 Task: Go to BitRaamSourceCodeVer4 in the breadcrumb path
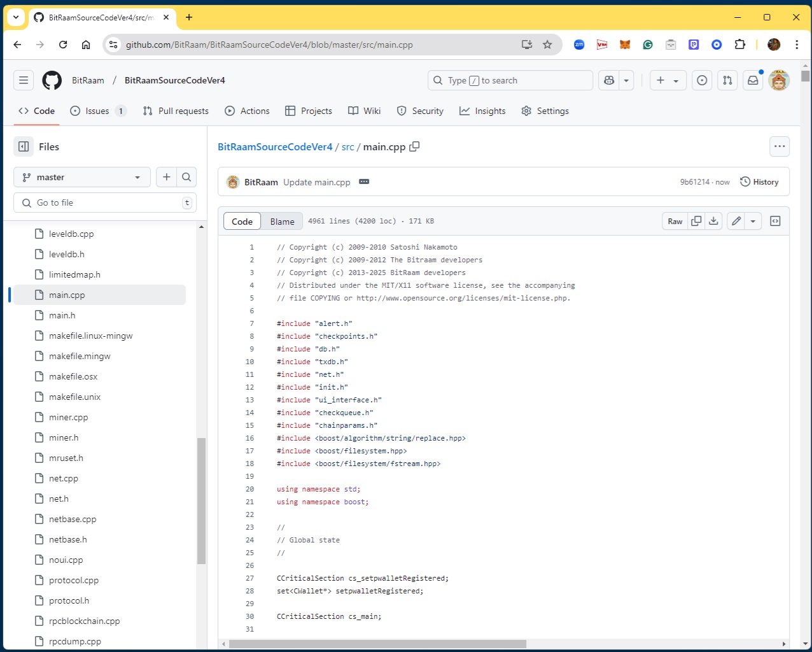275,146
